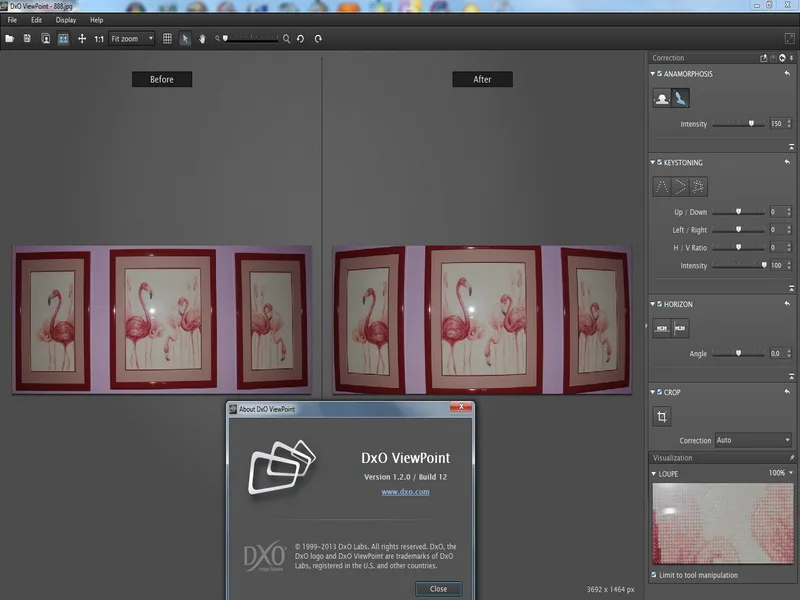Open the Help menu
This screenshot has width=800, height=600.
[x=96, y=20]
